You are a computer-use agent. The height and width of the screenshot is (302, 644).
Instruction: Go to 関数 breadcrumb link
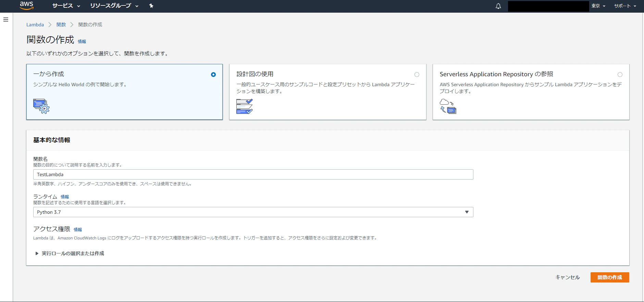coord(61,25)
